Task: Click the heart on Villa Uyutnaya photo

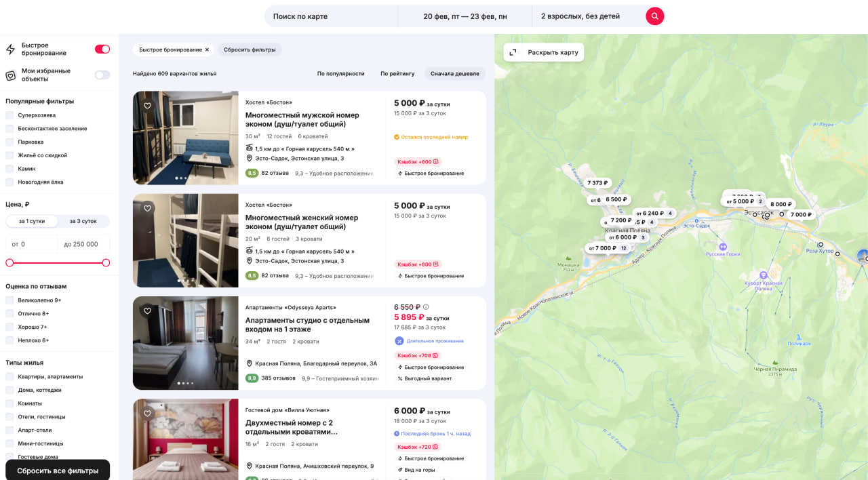Action: 147,414
